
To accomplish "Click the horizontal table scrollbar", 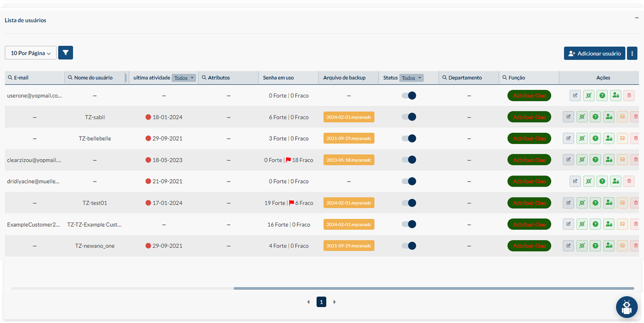I will tap(434, 288).
